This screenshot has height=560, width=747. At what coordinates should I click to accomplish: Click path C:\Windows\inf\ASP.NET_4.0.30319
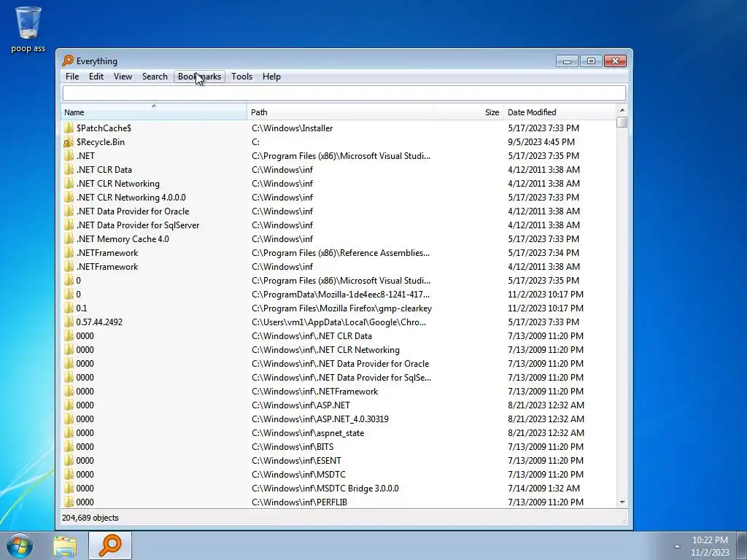point(320,419)
